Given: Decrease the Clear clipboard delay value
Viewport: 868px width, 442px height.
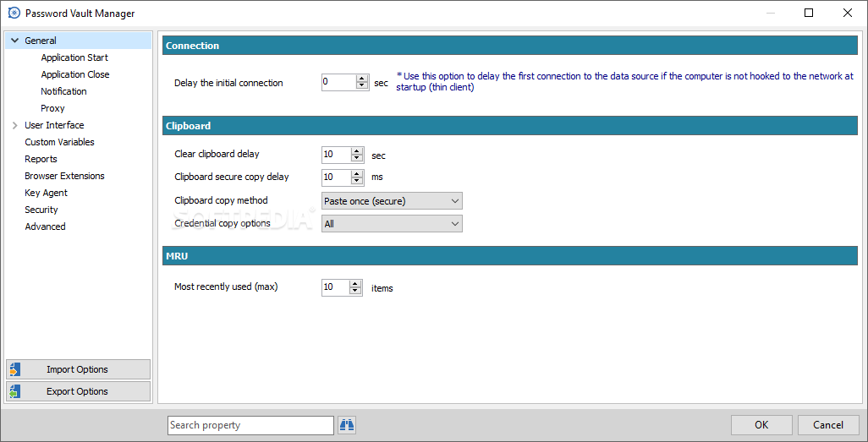Looking at the screenshot, I should pyautogui.click(x=357, y=159).
